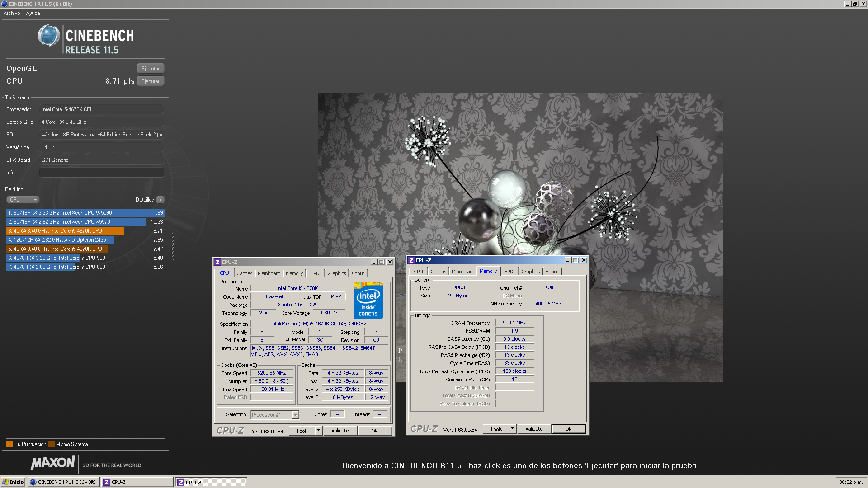Click the Detailles arrow button
This screenshot has height=488, width=868.
(x=160, y=200)
